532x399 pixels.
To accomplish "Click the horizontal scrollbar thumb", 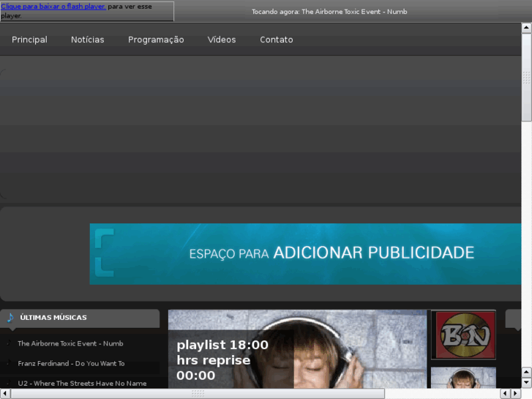I will click(x=198, y=394).
